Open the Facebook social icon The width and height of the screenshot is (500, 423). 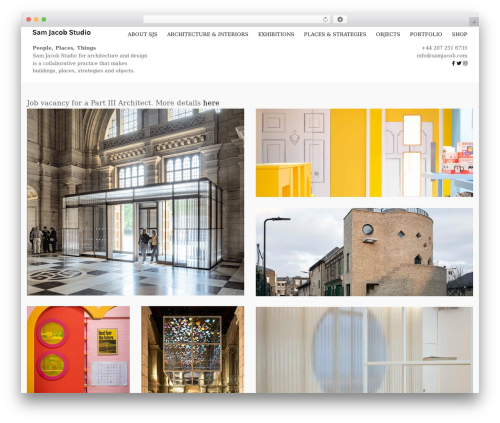tap(453, 63)
